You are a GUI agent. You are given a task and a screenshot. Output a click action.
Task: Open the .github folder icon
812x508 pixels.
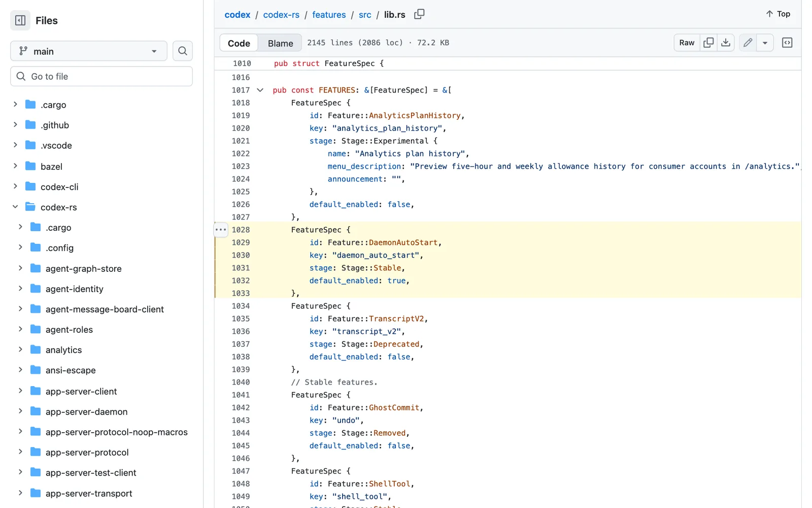point(30,125)
